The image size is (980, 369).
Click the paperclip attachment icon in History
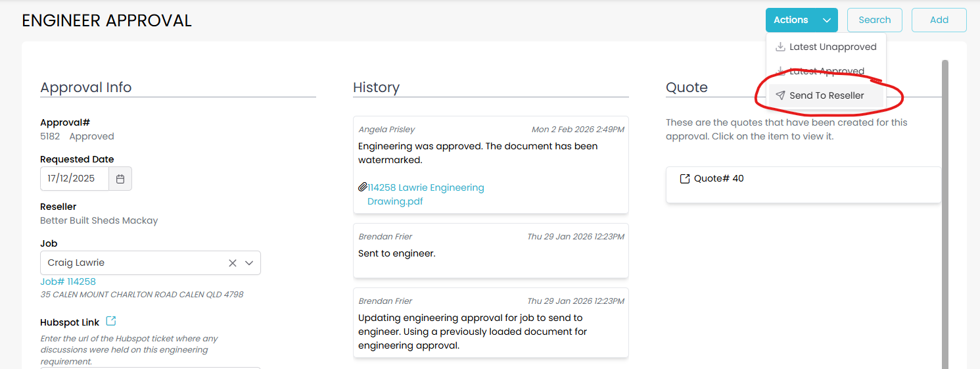[x=363, y=187]
